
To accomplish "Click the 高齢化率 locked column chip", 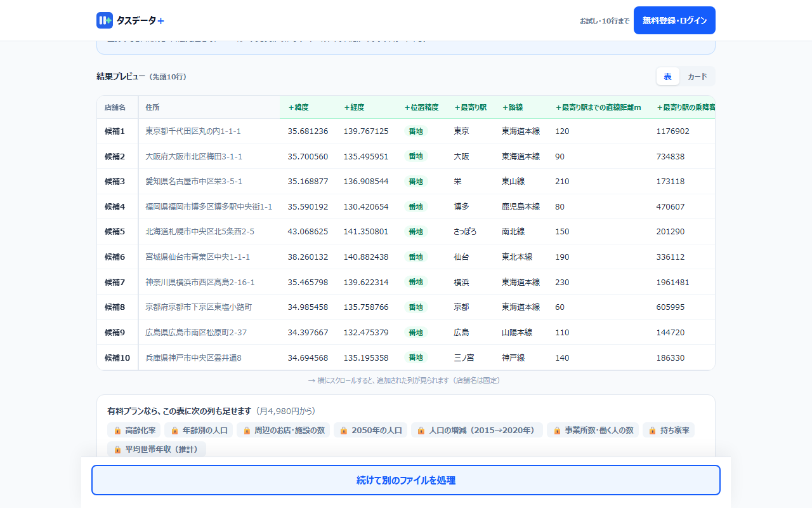I will 133,431.
